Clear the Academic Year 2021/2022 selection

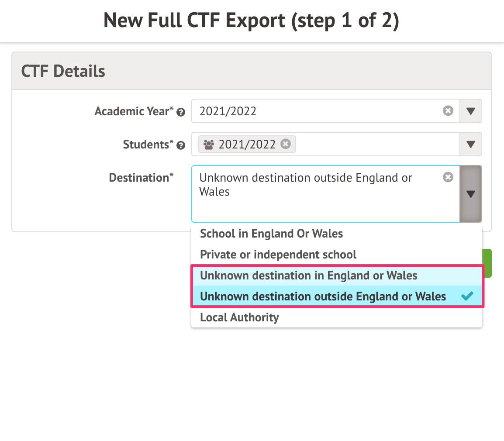[448, 111]
